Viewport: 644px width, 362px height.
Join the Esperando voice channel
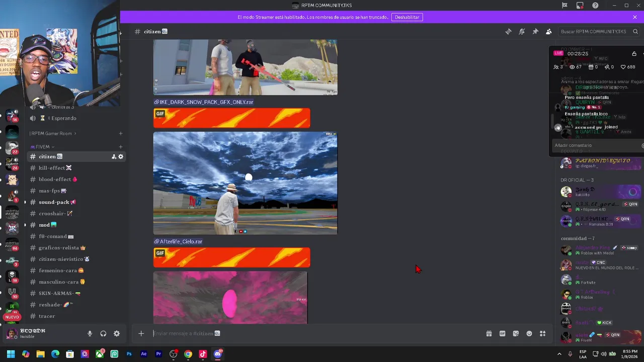point(75,118)
